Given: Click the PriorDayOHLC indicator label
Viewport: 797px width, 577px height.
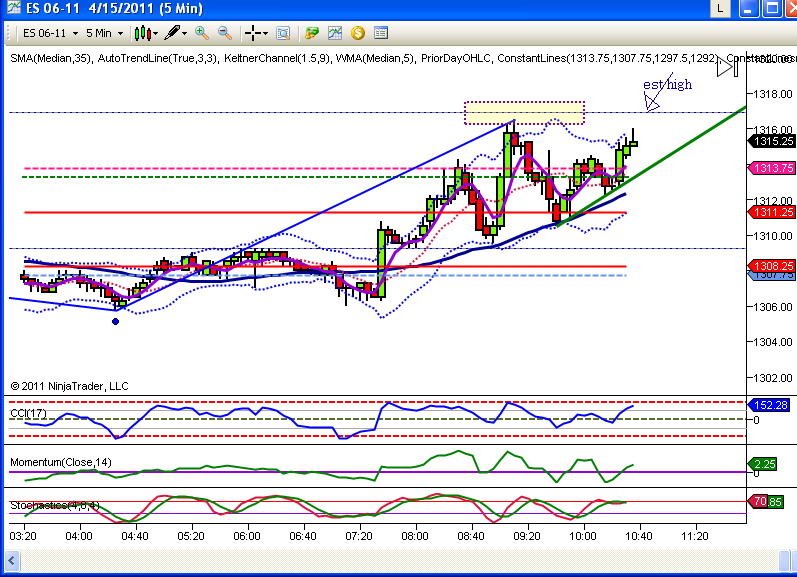Looking at the screenshot, I should click(x=456, y=58).
